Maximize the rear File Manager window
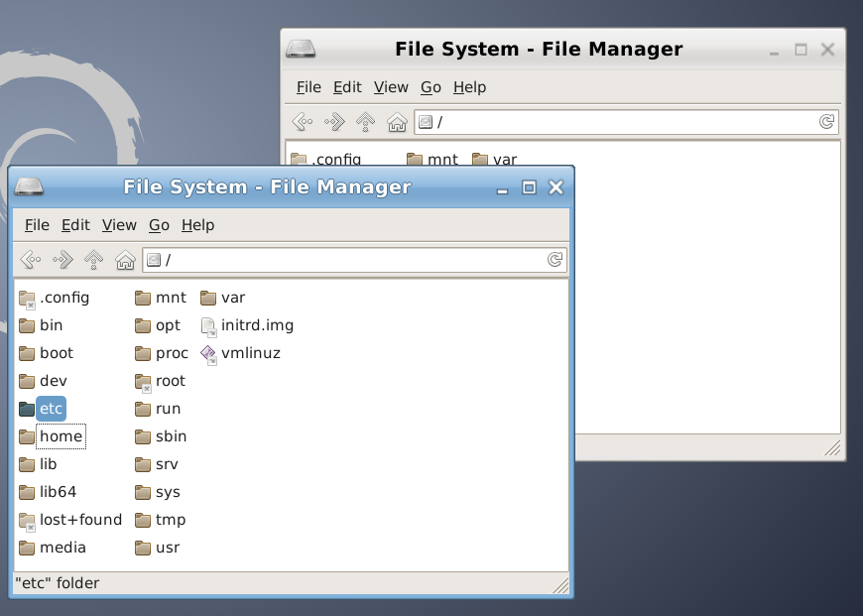Image resolution: width=863 pixels, height=616 pixels. (801, 50)
